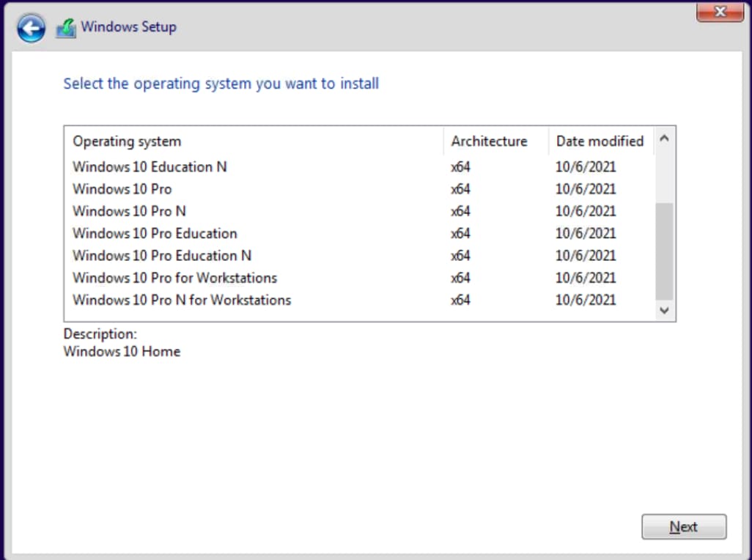Click the list's vertical scrollbar thumb
The height and width of the screenshot is (560, 752).
[x=664, y=251]
